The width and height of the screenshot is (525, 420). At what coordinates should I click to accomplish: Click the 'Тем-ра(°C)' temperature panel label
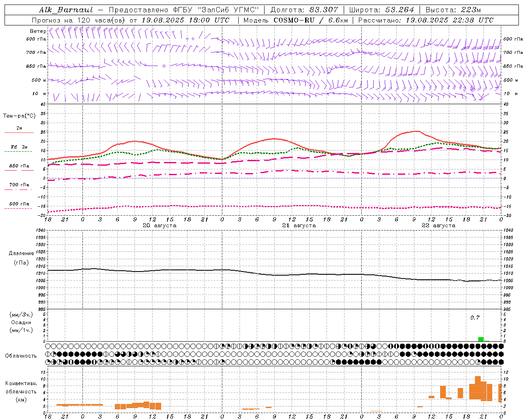point(19,116)
